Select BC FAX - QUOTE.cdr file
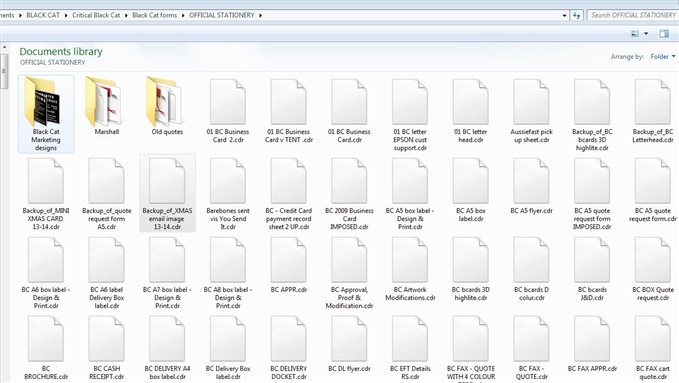Image resolution: width=679 pixels, height=383 pixels. 531,348
